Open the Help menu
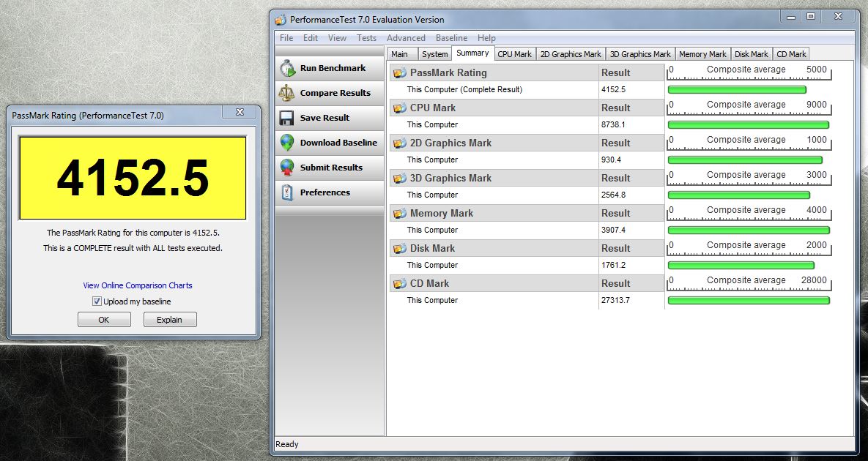The width and height of the screenshot is (868, 461). 486,37
